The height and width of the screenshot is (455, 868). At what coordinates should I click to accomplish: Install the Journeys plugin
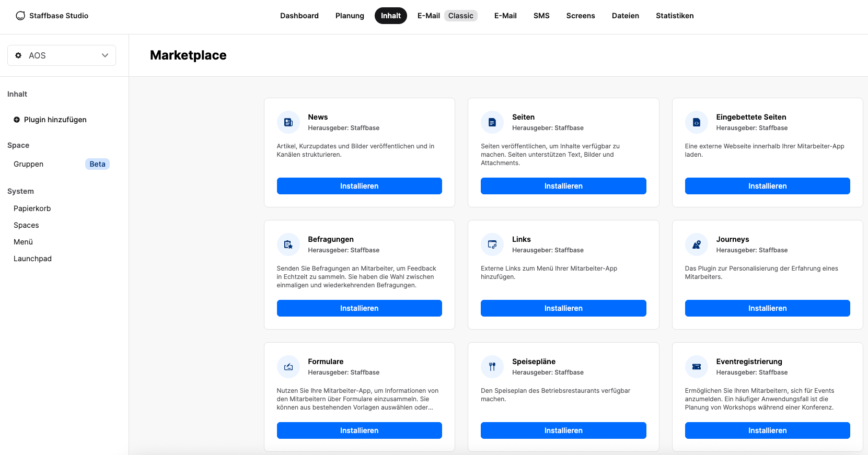click(768, 308)
